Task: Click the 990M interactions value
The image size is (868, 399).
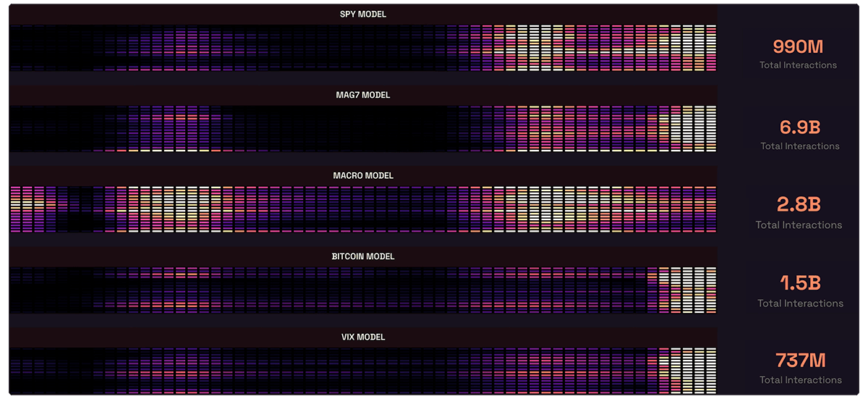Action: (x=798, y=47)
